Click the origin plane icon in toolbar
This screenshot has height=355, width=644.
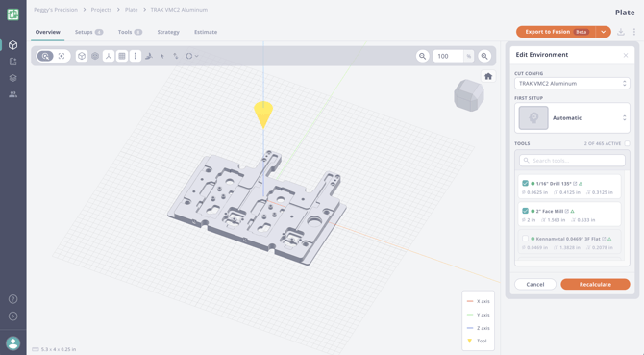149,56
